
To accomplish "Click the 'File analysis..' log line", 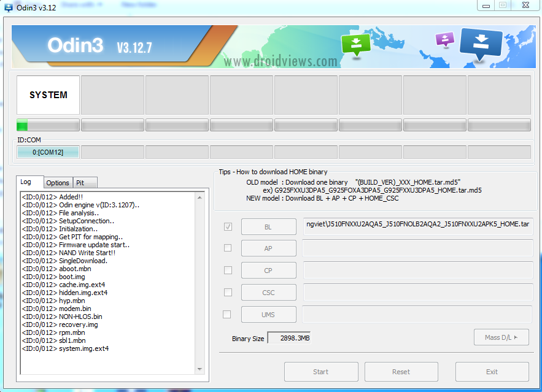I will click(60, 213).
